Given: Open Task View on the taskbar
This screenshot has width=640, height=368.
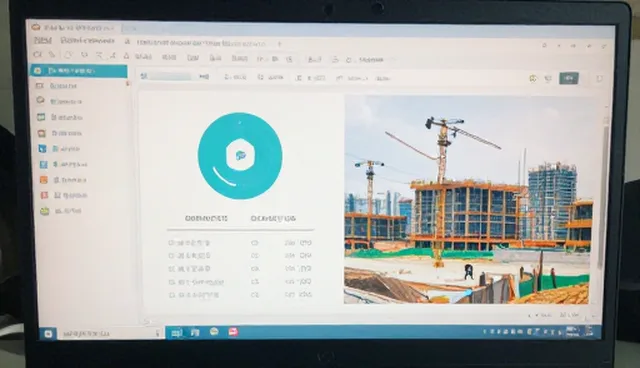Looking at the screenshot, I should pyautogui.click(x=177, y=333).
